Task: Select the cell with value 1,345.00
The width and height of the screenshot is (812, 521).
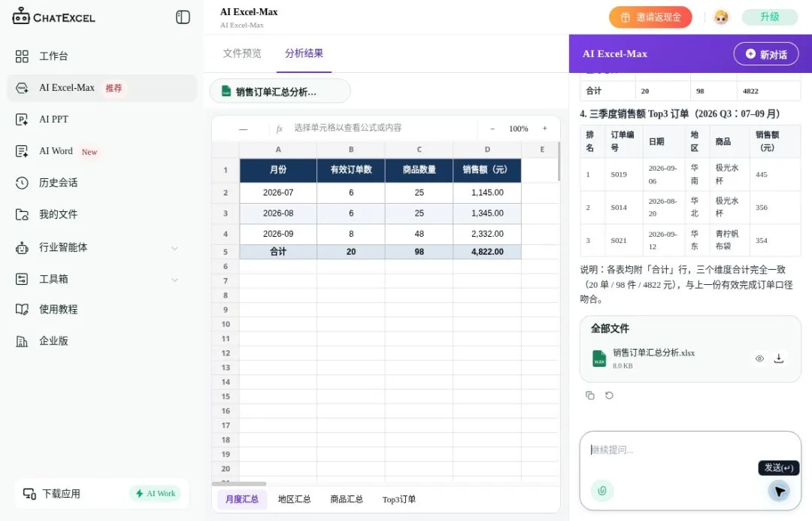Action: [x=487, y=214]
